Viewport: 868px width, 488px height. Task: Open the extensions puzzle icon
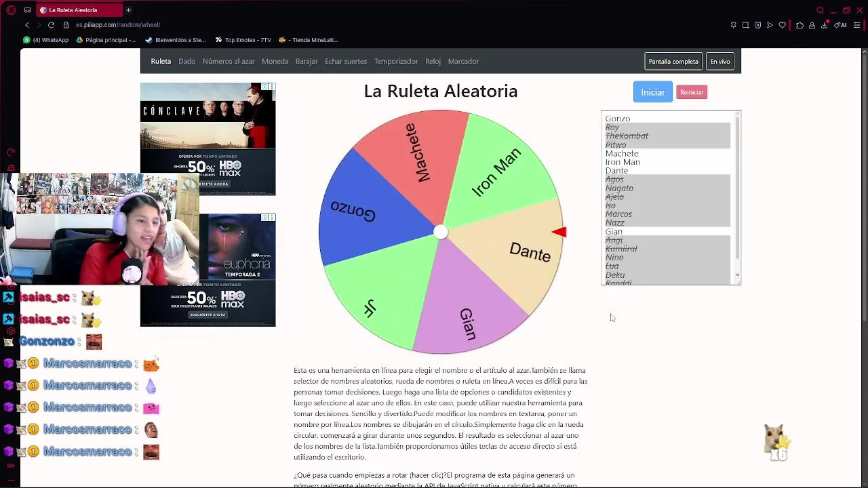(800, 25)
